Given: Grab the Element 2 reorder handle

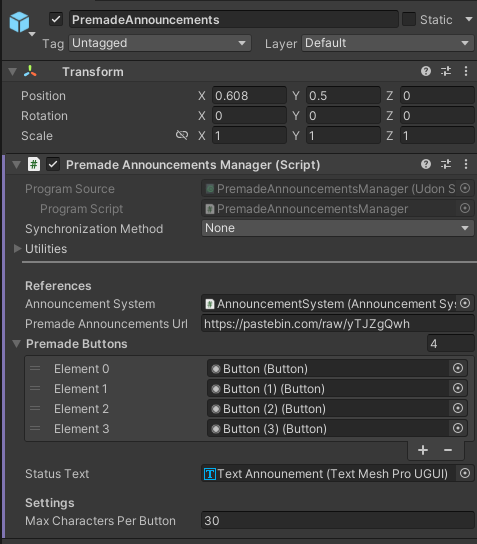Looking at the screenshot, I should point(35,409).
